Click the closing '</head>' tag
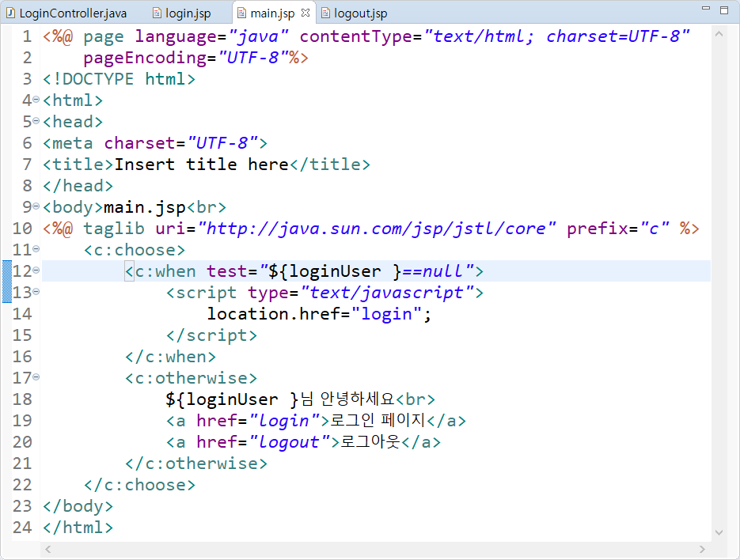This screenshot has height=560, width=740. pos(78,185)
